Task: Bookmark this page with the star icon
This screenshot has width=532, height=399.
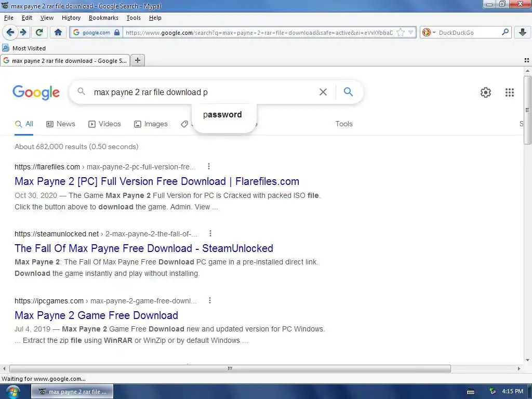Action: (401, 33)
